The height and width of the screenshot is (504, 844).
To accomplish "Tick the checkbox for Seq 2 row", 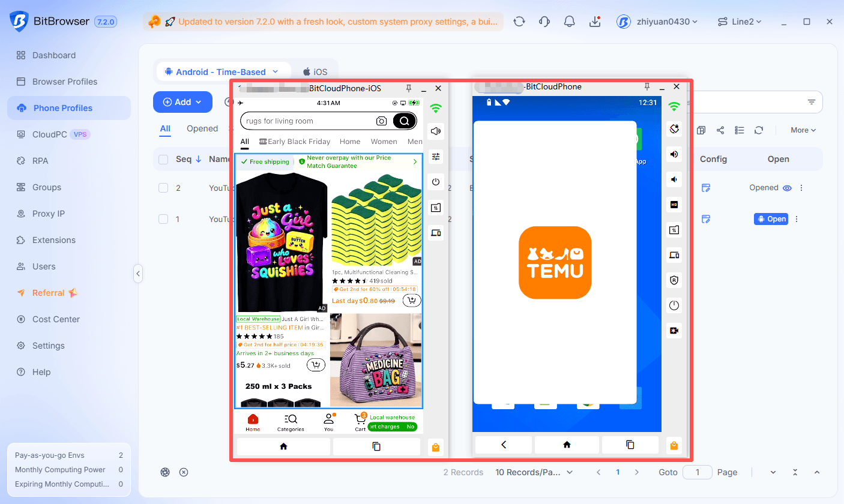I will coord(163,188).
